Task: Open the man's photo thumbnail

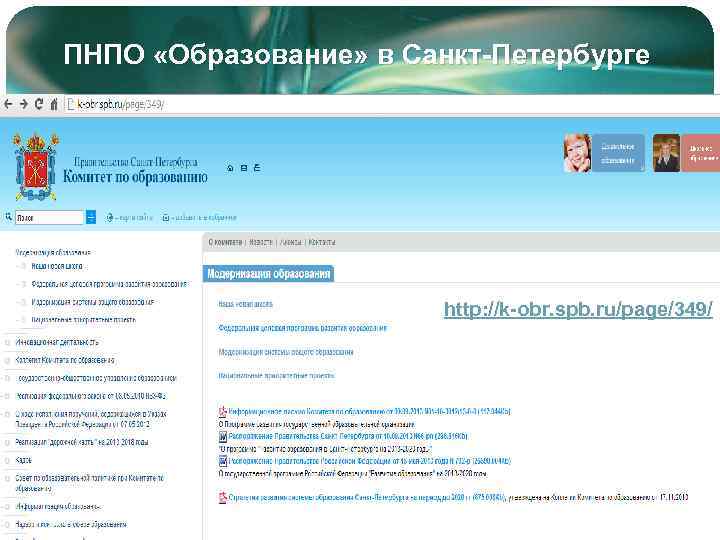Action: [666, 153]
